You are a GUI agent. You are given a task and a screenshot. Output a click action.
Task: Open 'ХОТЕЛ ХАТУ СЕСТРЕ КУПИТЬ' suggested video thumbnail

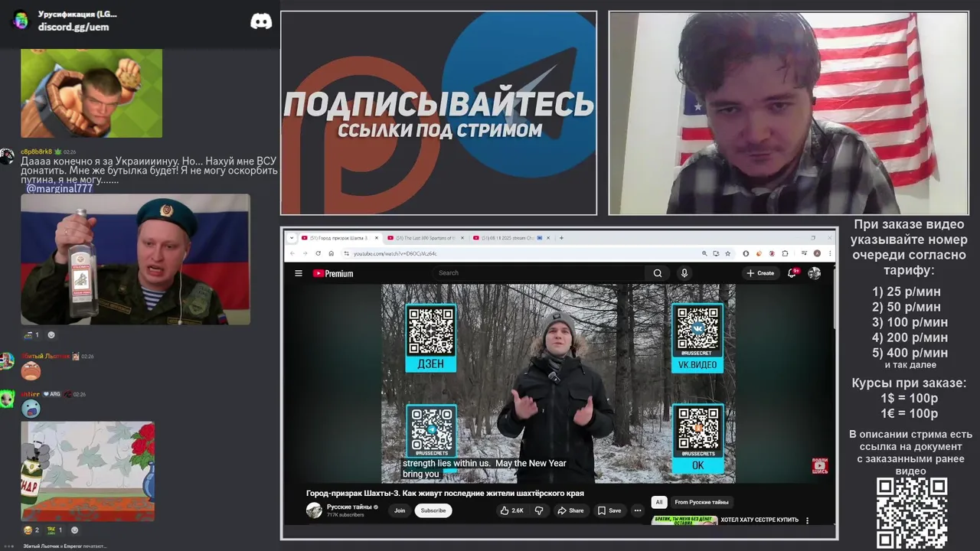point(684,520)
